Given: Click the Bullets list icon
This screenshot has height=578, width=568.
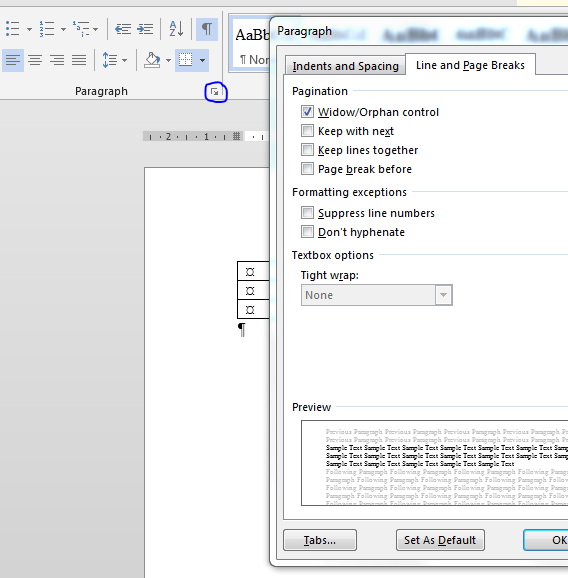Looking at the screenshot, I should tap(13, 29).
